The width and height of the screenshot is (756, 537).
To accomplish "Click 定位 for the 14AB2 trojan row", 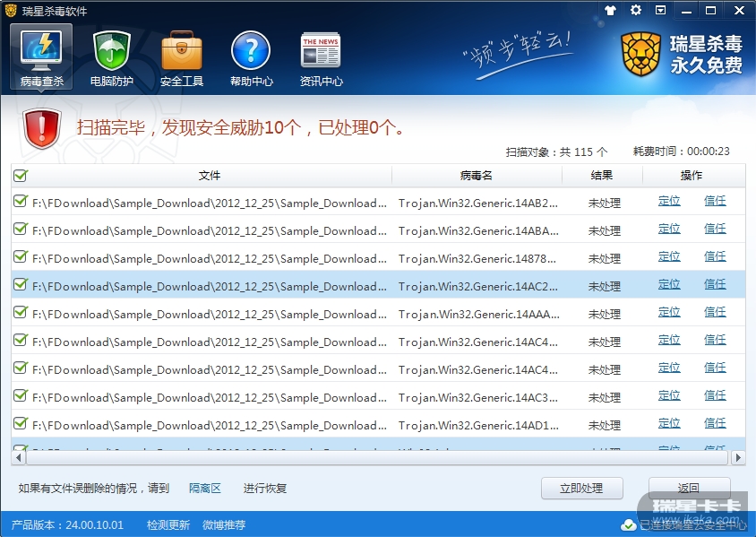I will (669, 201).
